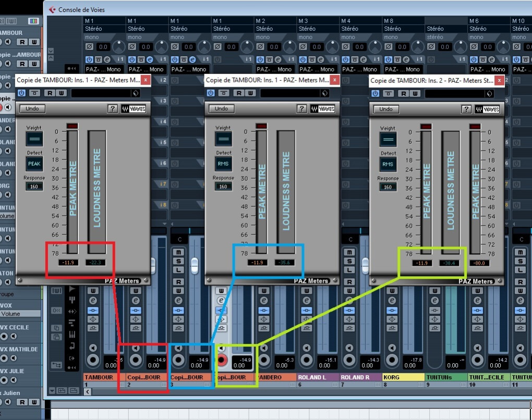Toggle Read automation in Ins. 2 PAZ window
532x420 pixels.
pyautogui.click(x=404, y=94)
